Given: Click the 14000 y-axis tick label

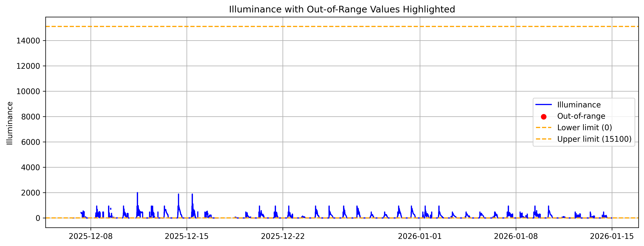Looking at the screenshot, I should [28, 41].
